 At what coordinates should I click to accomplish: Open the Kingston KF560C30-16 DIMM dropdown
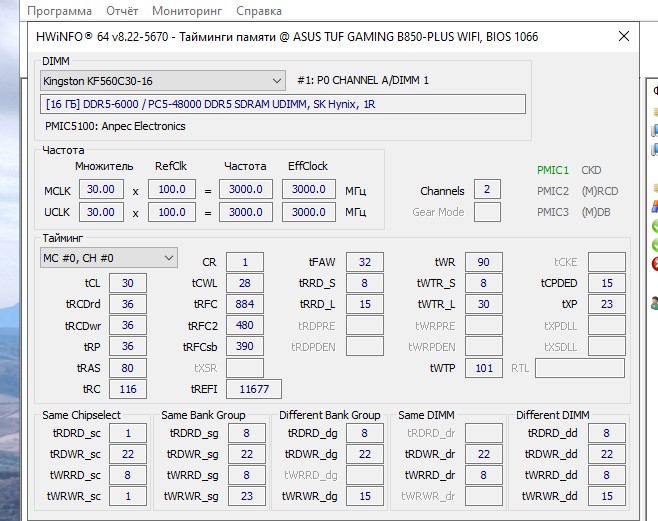coord(163,81)
